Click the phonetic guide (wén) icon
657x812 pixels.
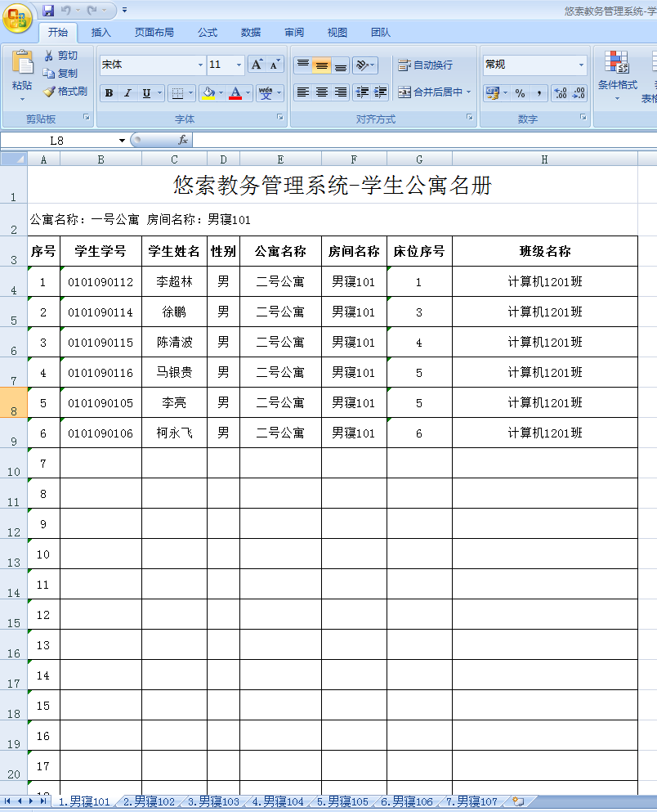click(x=266, y=93)
